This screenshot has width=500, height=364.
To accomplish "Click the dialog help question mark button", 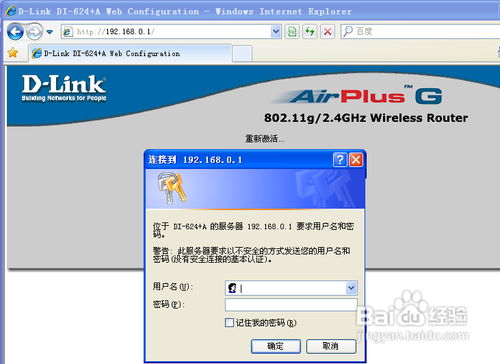I will (x=340, y=160).
